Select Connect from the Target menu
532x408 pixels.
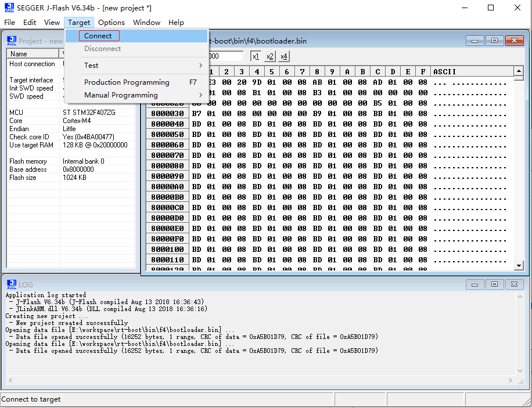point(99,35)
